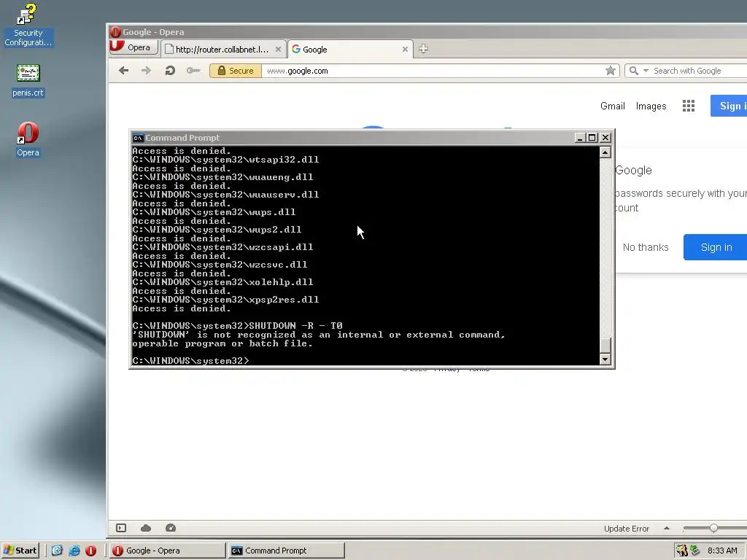Open the Windows Start menu
This screenshot has width=747, height=560.
[x=20, y=551]
